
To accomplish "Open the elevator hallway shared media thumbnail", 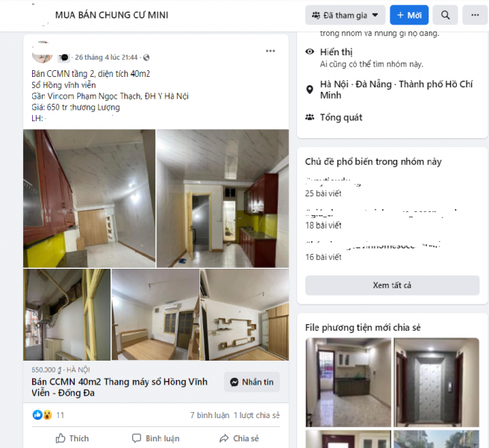I will coord(436,382).
